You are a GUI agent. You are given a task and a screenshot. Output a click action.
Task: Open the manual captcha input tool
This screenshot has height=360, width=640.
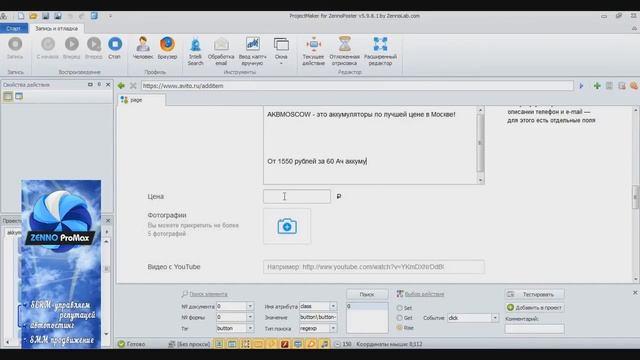pyautogui.click(x=252, y=51)
